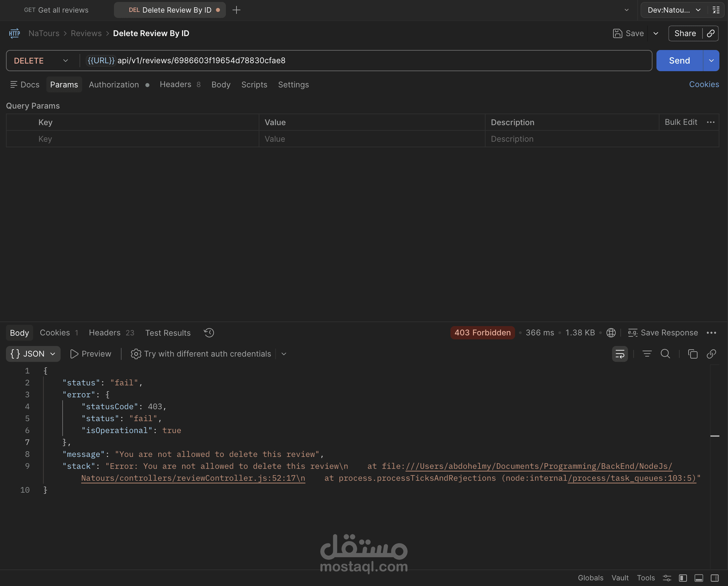
Task: Open environment quick look icon top right
Action: [716, 10]
